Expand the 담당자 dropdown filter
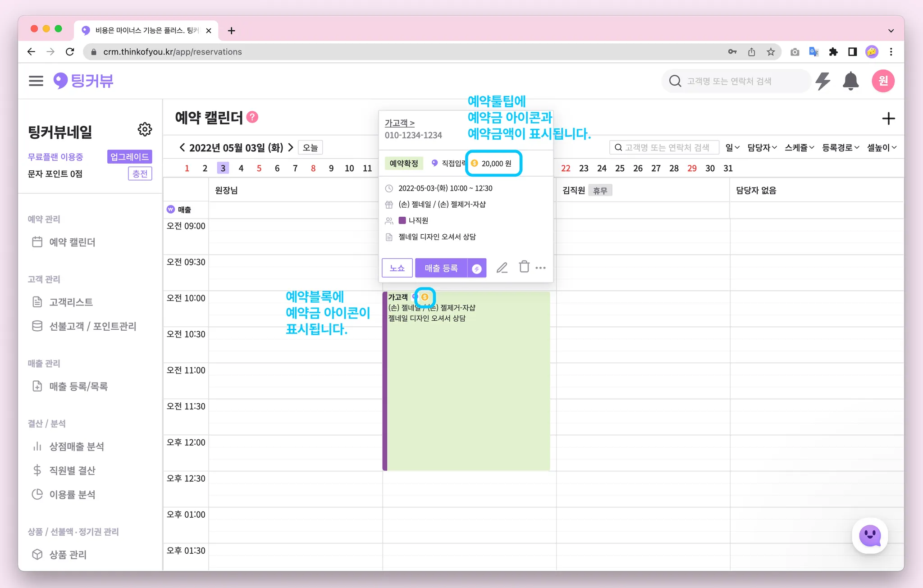Screen dimensions: 923x588 pyautogui.click(x=762, y=148)
